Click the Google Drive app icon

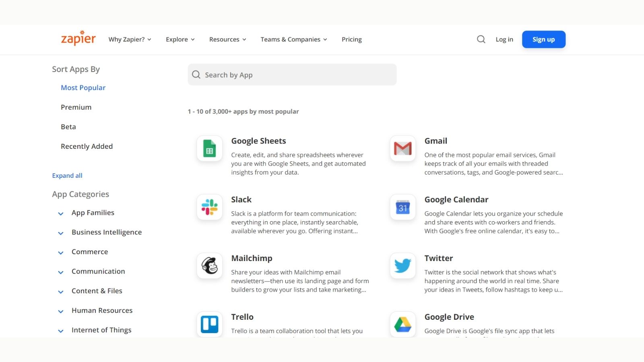402,324
